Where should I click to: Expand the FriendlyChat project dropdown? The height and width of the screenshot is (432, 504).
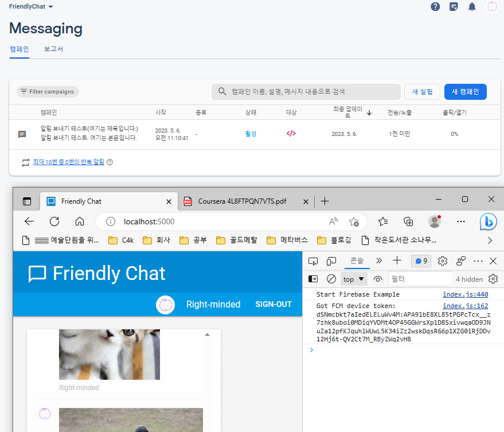[x=31, y=6]
